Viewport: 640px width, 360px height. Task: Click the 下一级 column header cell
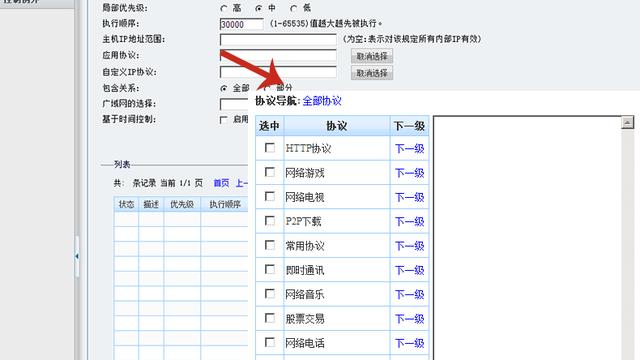[x=409, y=126]
